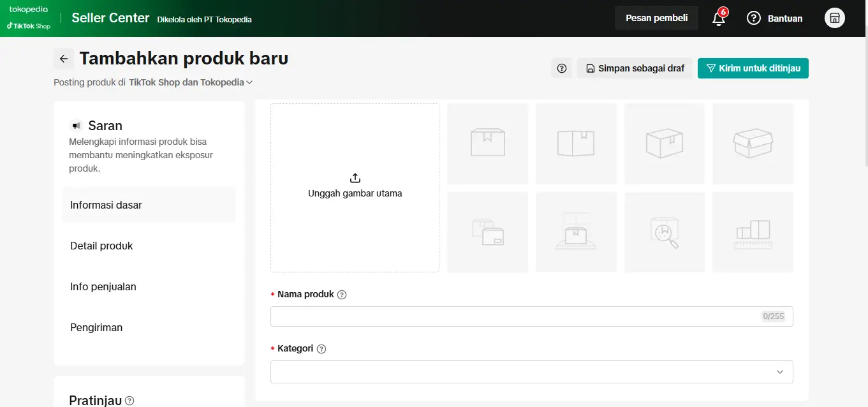Click the info icon next to Kategori
This screenshot has width=868, height=407.
321,349
